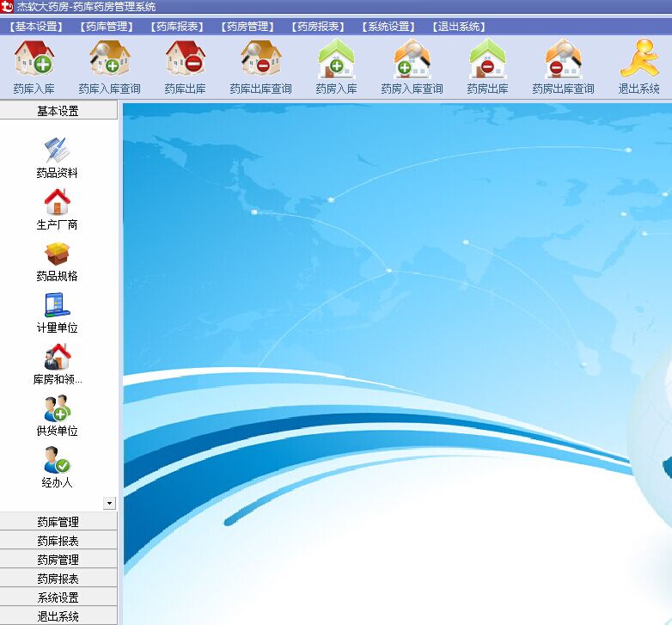Open the 【药库管理】 menu
This screenshot has width=672, height=625.
107,27
